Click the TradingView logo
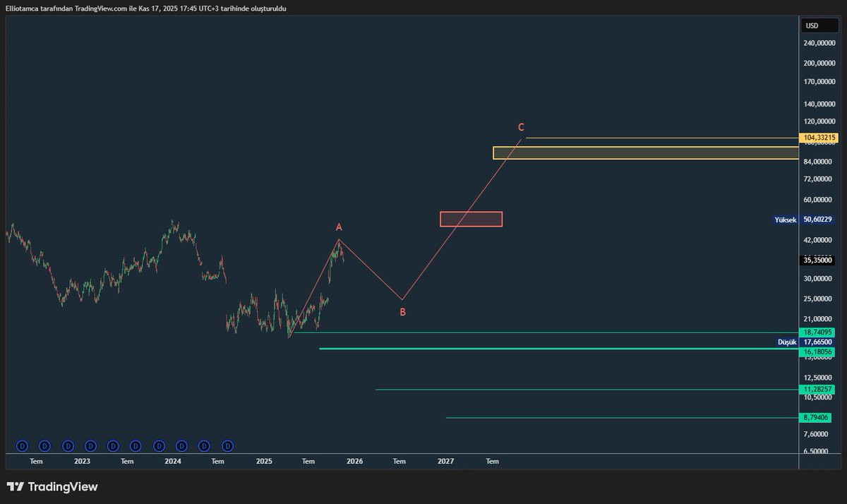Screen dimensions: 847x504 tap(52, 487)
